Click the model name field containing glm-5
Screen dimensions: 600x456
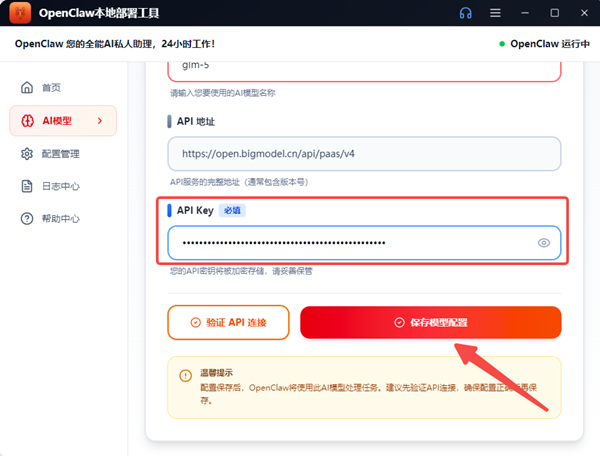364,68
